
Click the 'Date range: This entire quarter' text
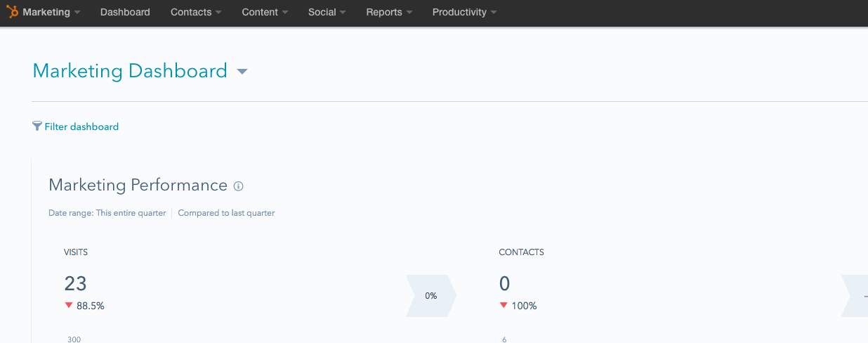[x=107, y=213]
